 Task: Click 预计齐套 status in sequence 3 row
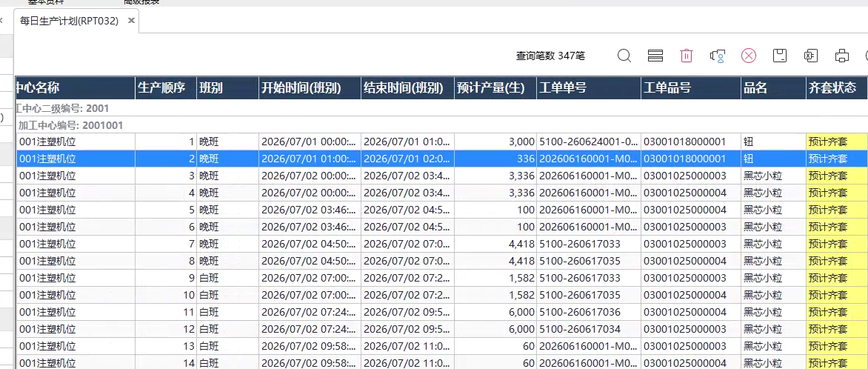pyautogui.click(x=837, y=176)
